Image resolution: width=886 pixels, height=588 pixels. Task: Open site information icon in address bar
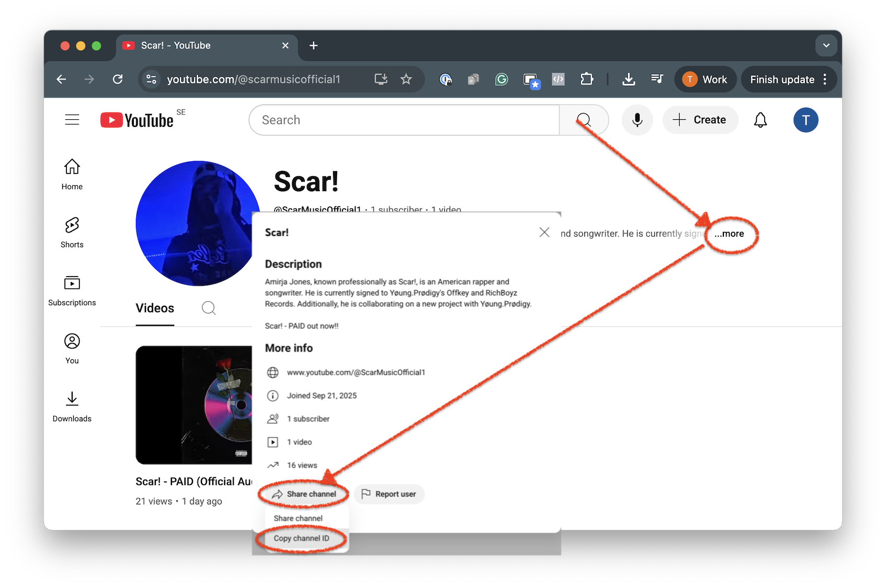151,79
